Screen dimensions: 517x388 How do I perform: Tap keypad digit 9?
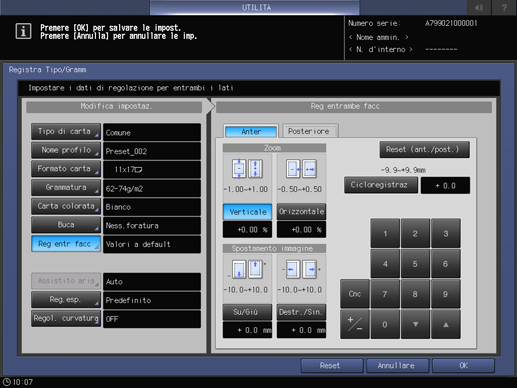coord(446,294)
